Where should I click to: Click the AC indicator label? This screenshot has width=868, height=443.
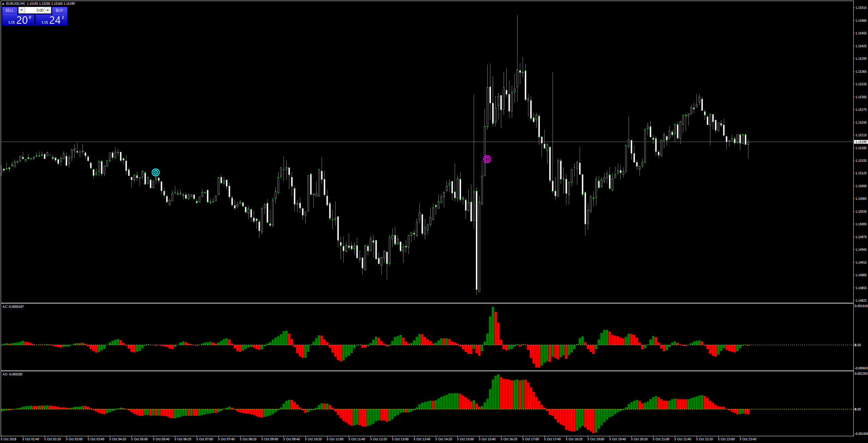pos(13,307)
